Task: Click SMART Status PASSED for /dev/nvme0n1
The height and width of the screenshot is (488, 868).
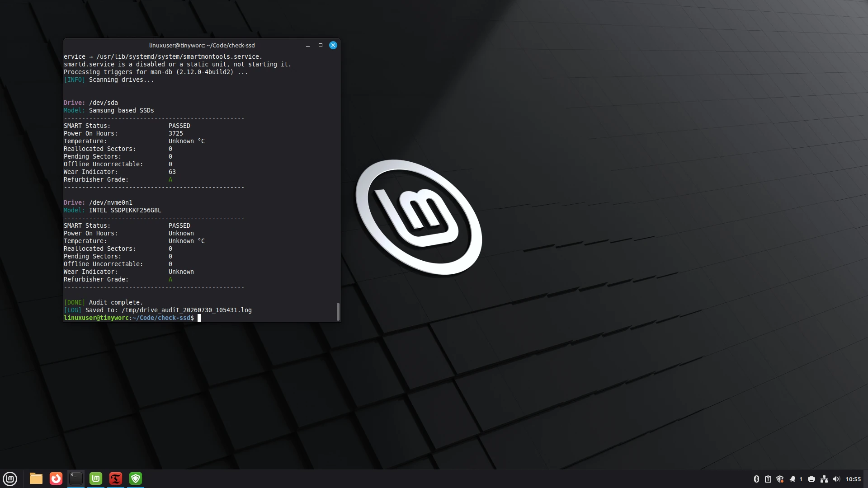Action: [179, 226]
